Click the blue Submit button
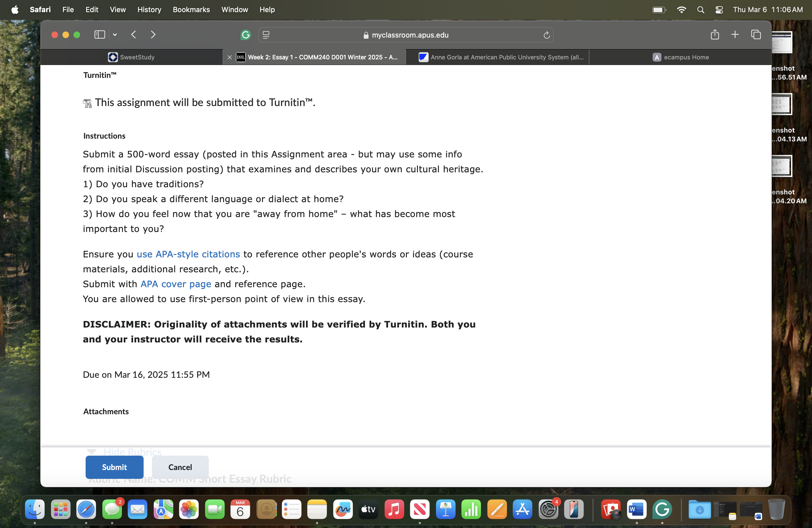This screenshot has width=812, height=528. coord(114,467)
